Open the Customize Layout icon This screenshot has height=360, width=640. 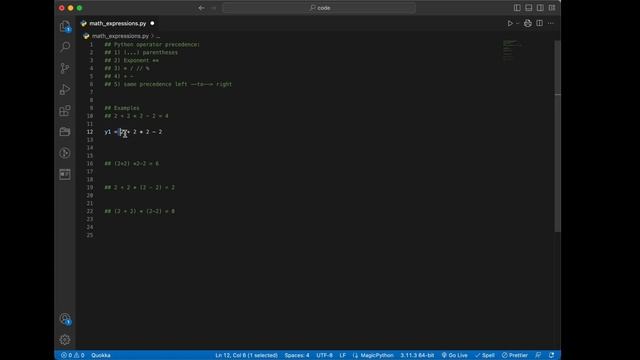coord(552,8)
